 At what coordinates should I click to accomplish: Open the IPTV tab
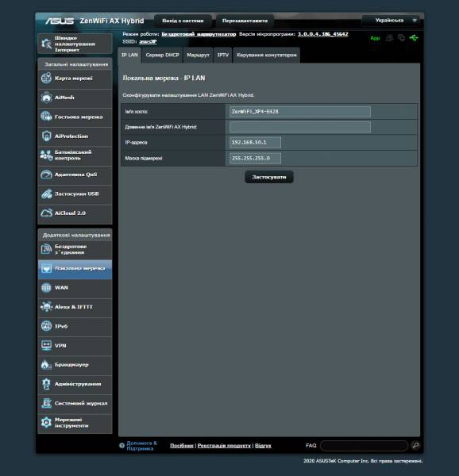click(x=223, y=56)
